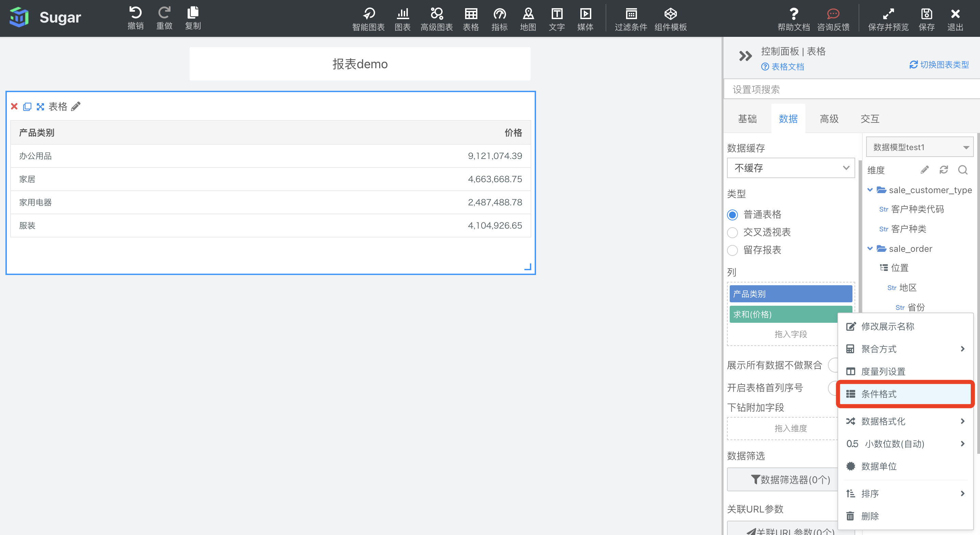980x535 pixels.
Task: Click Exit (退出) in the toolbar
Action: click(955, 19)
